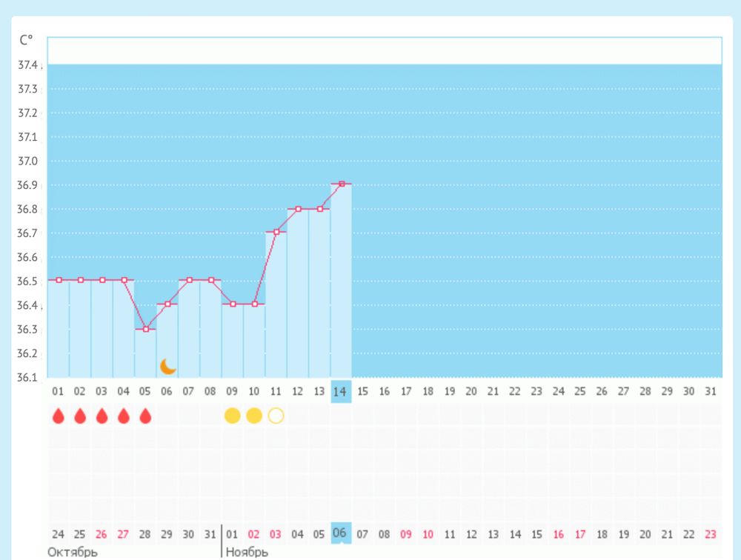Select the highlighted date 06 in November row
The width and height of the screenshot is (741, 560).
point(341,533)
